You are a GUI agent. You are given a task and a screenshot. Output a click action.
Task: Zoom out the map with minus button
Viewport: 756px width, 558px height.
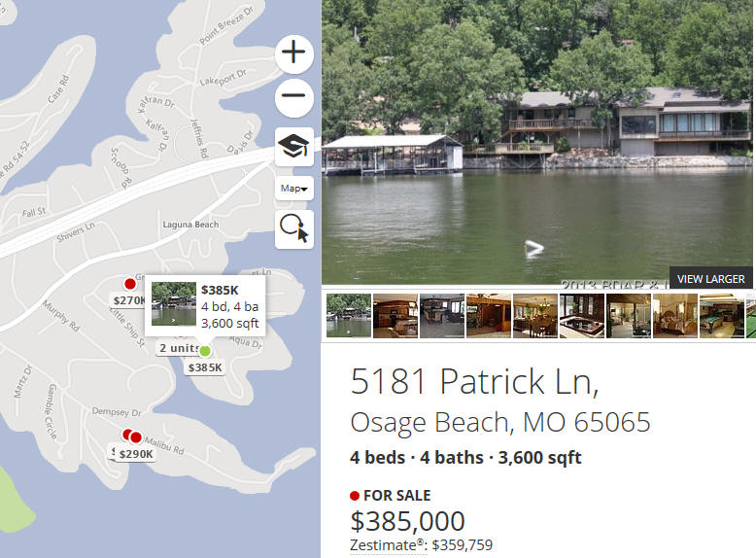(x=294, y=96)
